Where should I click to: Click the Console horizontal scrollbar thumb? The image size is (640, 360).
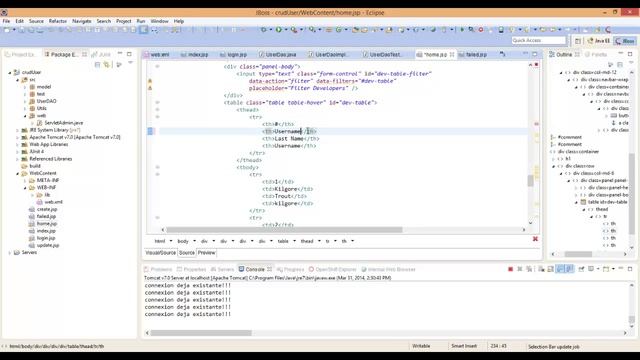click(x=201, y=333)
